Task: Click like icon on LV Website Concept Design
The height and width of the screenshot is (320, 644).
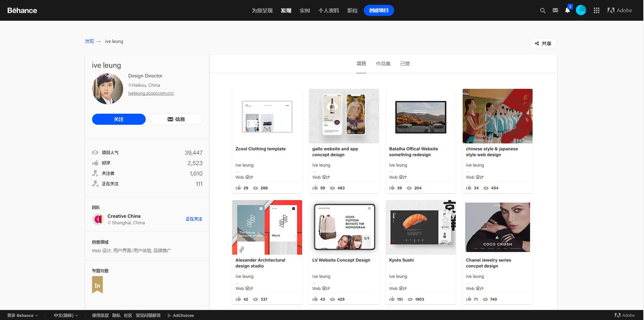Action: point(315,299)
